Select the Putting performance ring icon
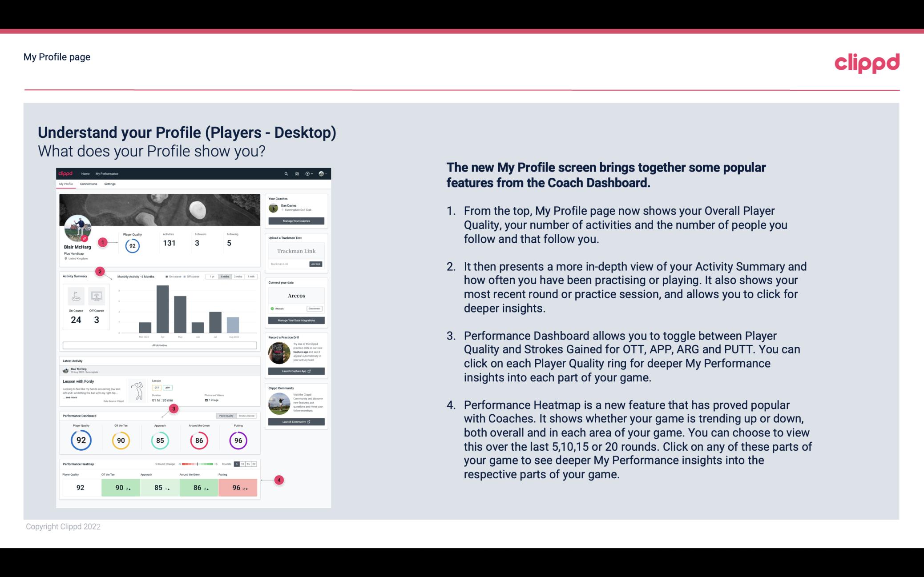 [x=238, y=439]
